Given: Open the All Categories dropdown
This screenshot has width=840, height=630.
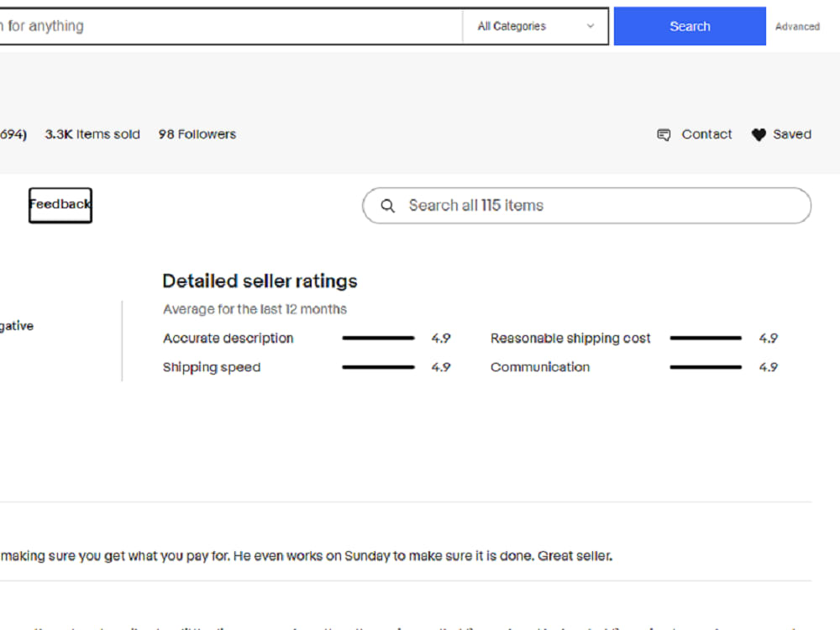Looking at the screenshot, I should (x=535, y=26).
